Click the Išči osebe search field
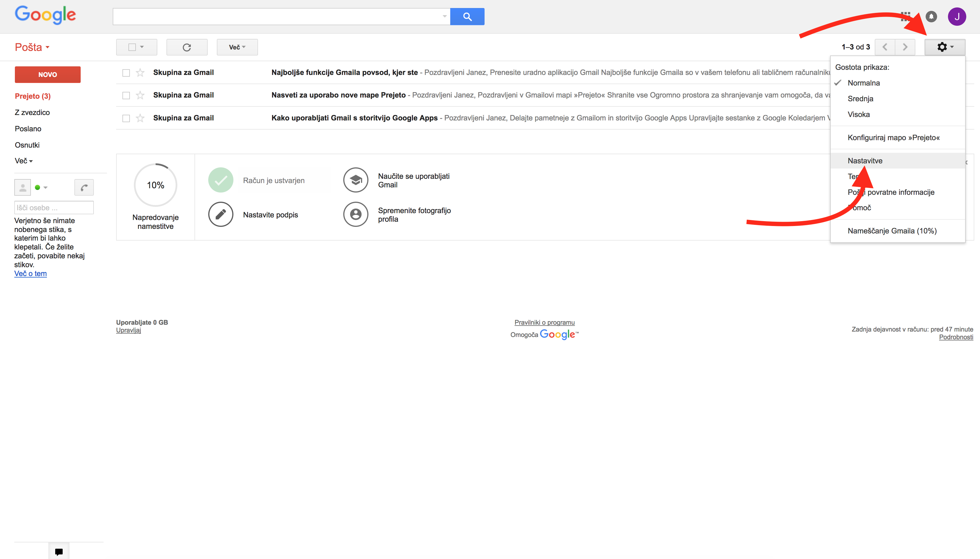This screenshot has width=980, height=559. tap(54, 208)
